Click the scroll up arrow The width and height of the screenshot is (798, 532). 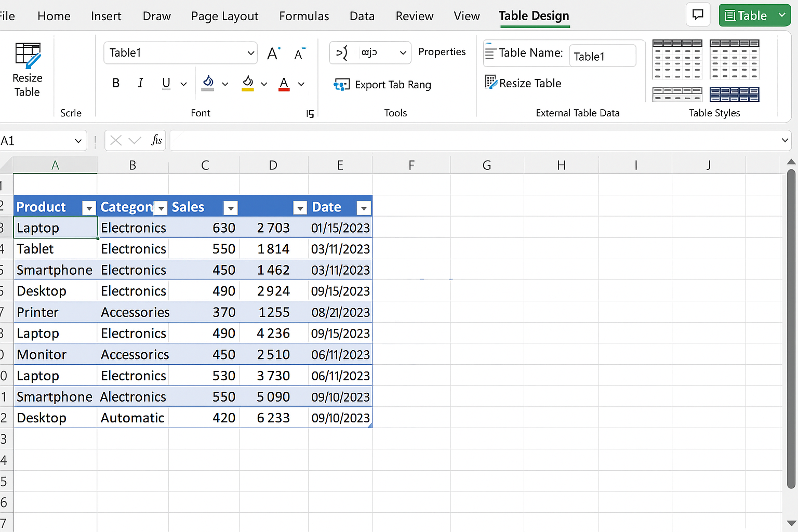point(791,162)
